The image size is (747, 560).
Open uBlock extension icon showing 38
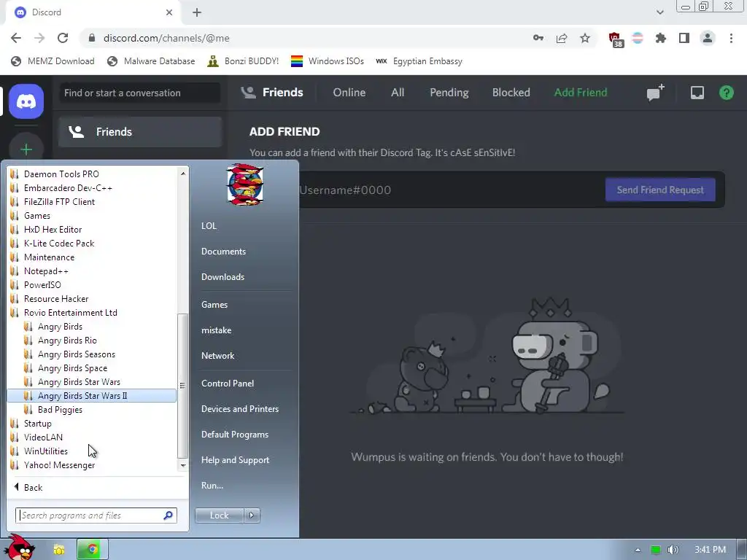tap(616, 39)
